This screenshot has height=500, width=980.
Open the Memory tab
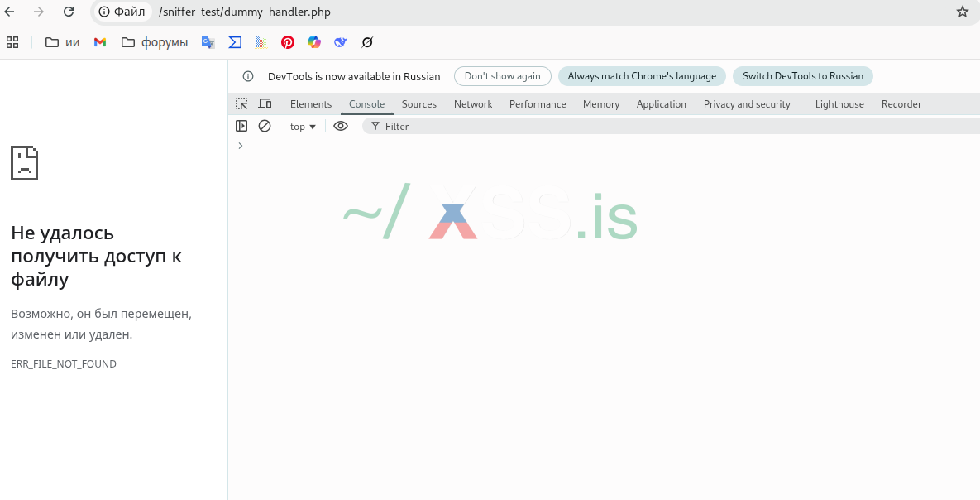[601, 104]
